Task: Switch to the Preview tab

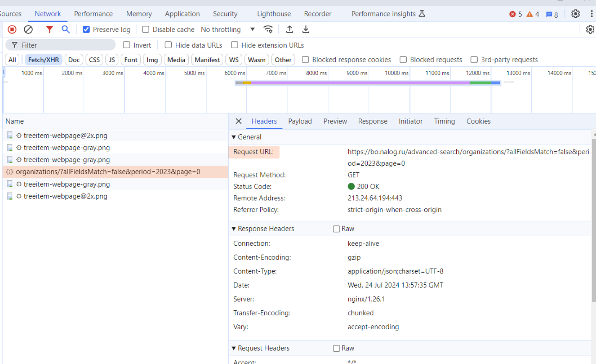Action: [x=335, y=121]
